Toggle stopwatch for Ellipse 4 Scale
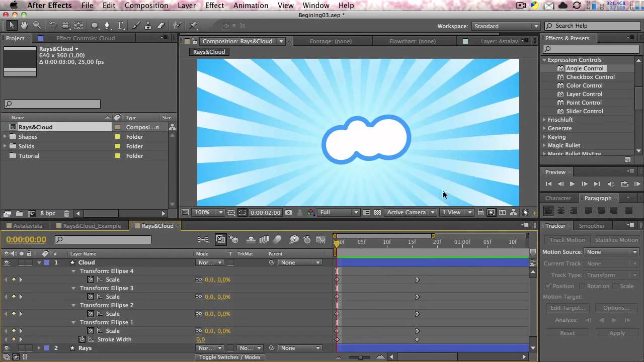 click(91, 280)
